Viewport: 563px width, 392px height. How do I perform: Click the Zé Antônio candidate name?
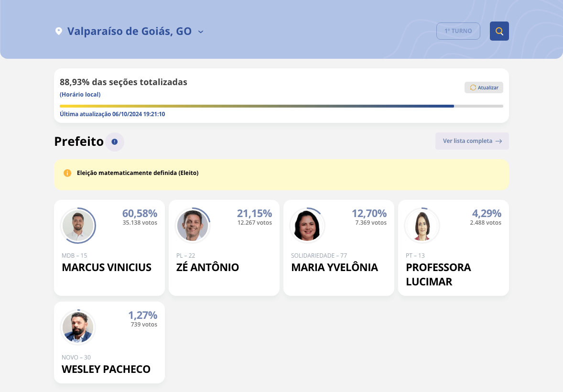pyautogui.click(x=207, y=267)
